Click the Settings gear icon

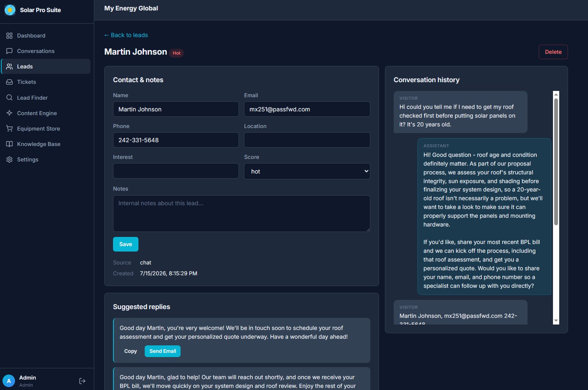point(9,160)
